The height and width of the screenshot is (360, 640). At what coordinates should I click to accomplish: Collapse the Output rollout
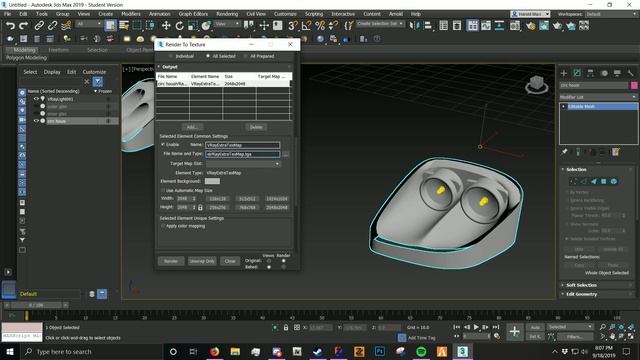coord(169,67)
